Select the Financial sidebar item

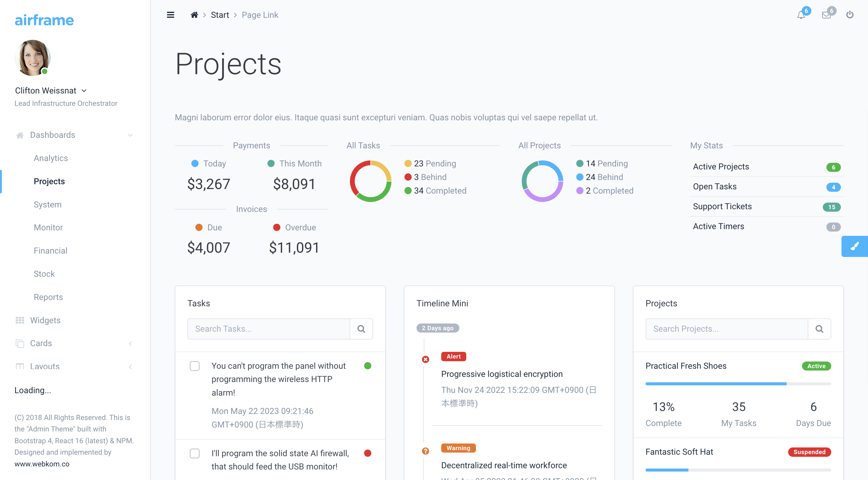51,251
